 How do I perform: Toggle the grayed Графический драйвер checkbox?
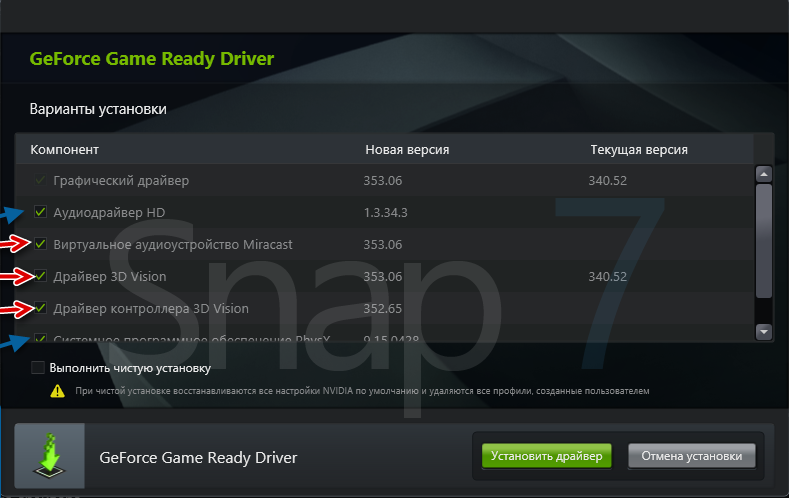click(x=40, y=180)
